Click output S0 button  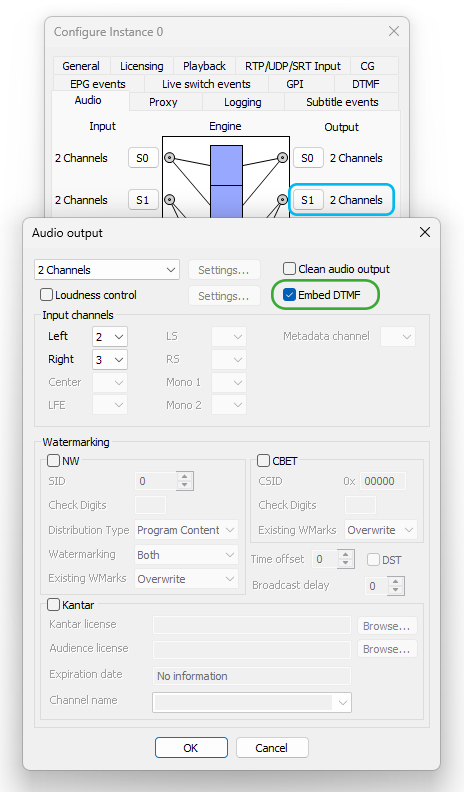point(307,158)
